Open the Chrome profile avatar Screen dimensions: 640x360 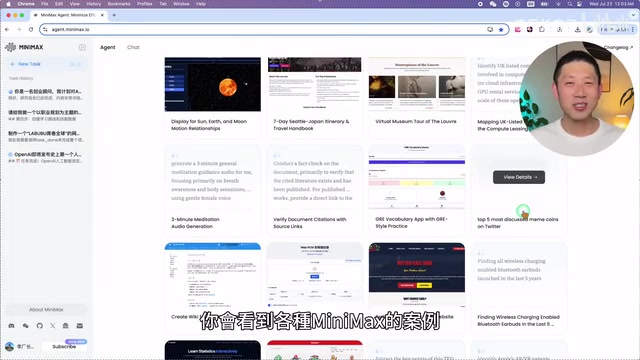click(589, 29)
